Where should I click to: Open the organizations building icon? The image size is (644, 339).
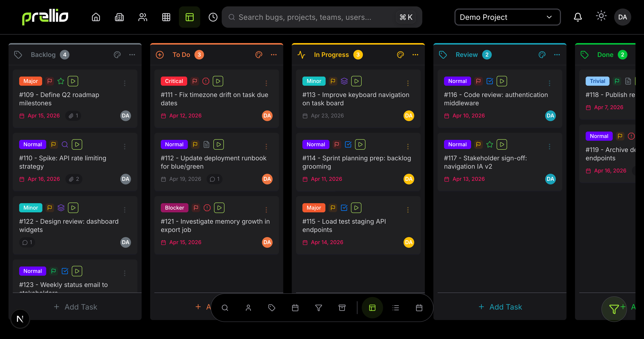(119, 17)
